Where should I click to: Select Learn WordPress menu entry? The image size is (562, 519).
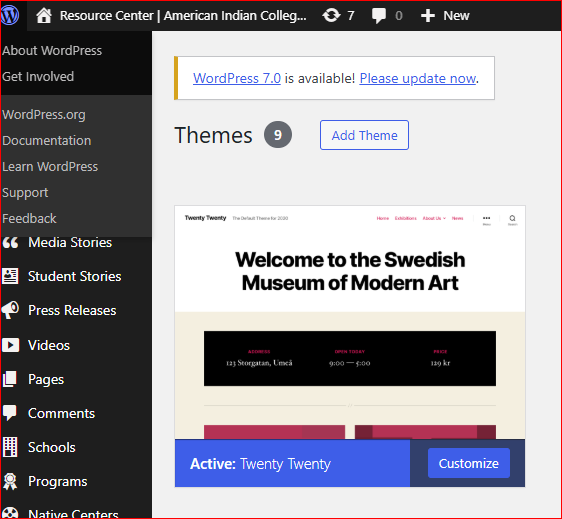[x=50, y=167]
